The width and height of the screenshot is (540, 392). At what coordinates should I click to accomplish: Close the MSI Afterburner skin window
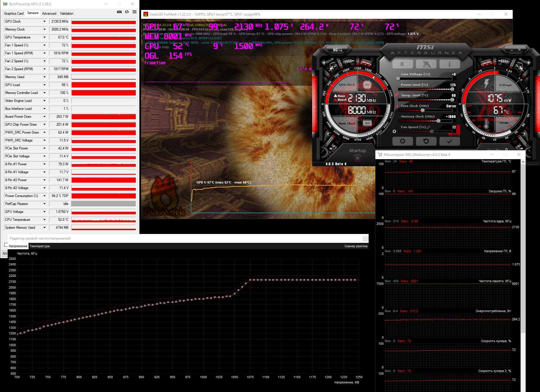[x=519, y=50]
